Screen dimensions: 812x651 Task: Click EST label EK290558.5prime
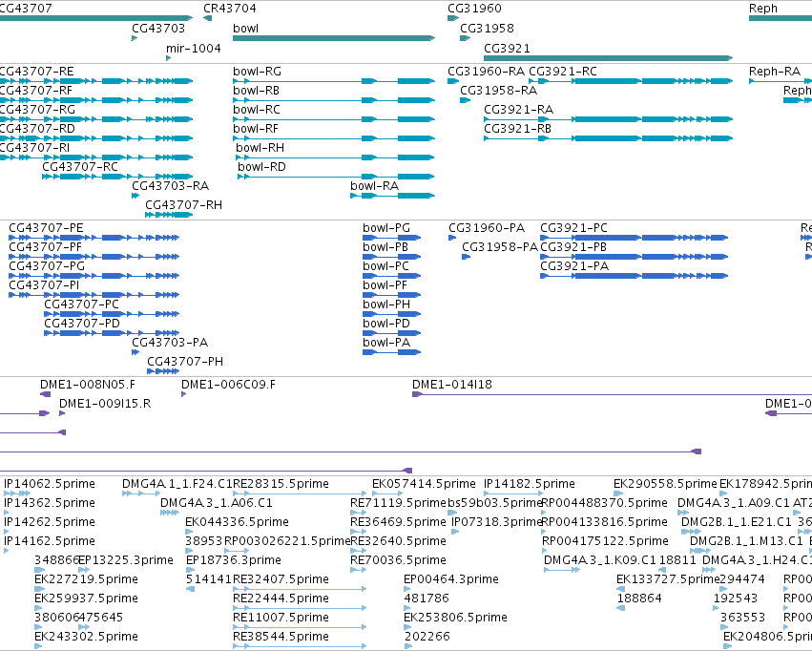point(665,484)
